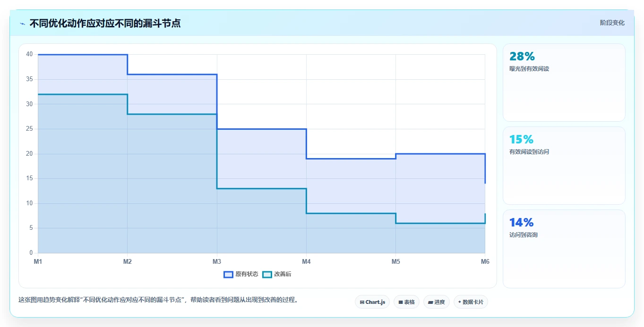
Task: Click the M3 axis label
Action: pos(217,261)
